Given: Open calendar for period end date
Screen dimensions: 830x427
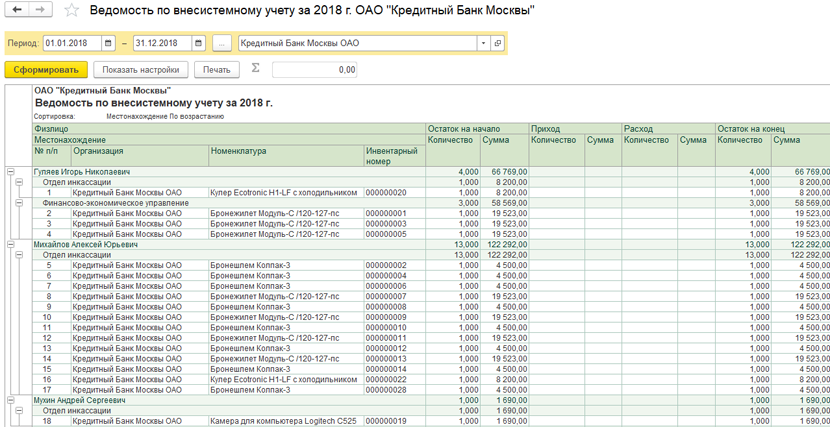Looking at the screenshot, I should (199, 44).
